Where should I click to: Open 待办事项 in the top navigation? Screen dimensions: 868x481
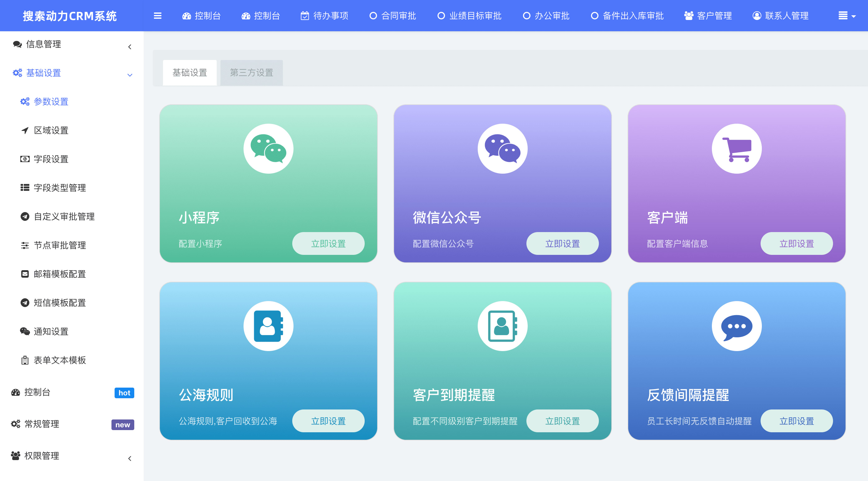(x=324, y=16)
